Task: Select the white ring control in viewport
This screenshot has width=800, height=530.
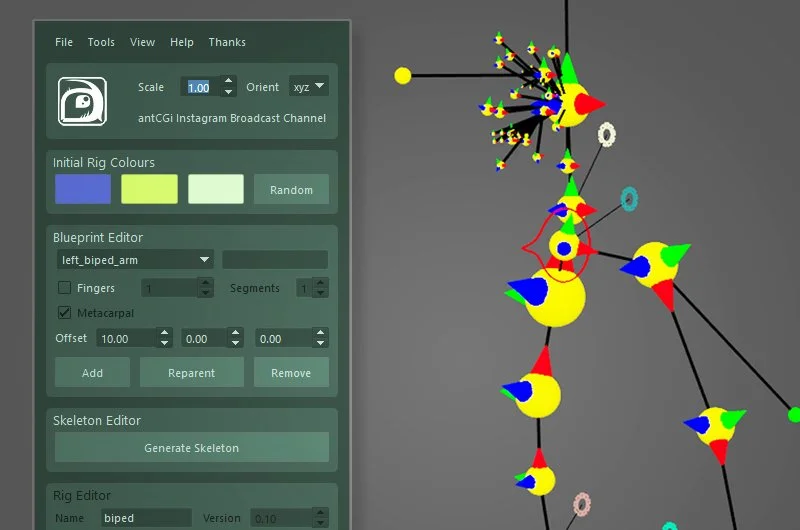Action: click(x=607, y=135)
